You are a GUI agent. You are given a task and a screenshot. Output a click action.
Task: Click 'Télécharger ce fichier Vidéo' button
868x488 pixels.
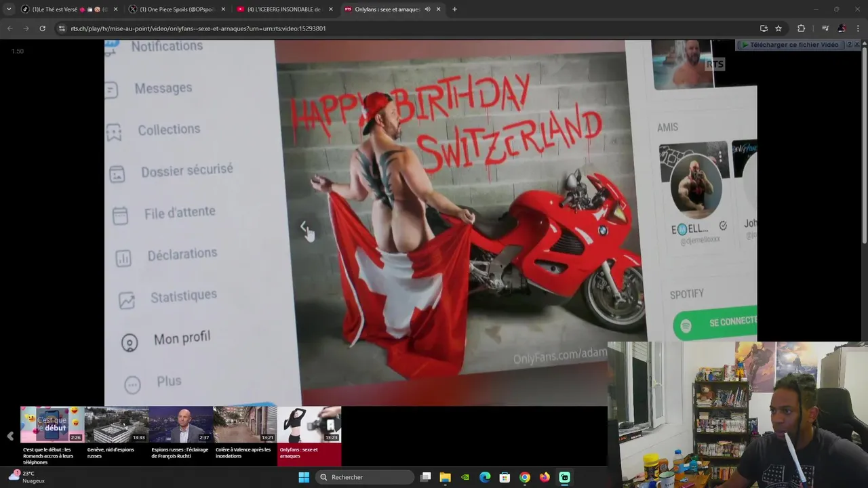[791, 45]
